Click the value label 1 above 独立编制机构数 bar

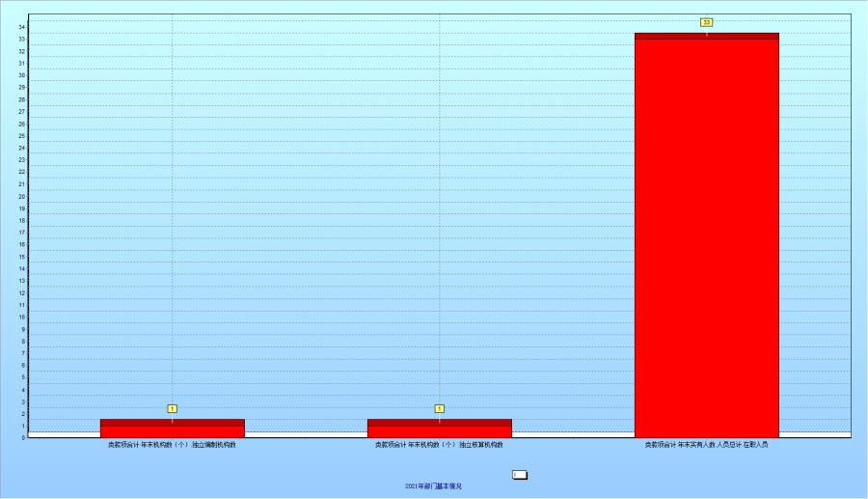click(x=172, y=408)
